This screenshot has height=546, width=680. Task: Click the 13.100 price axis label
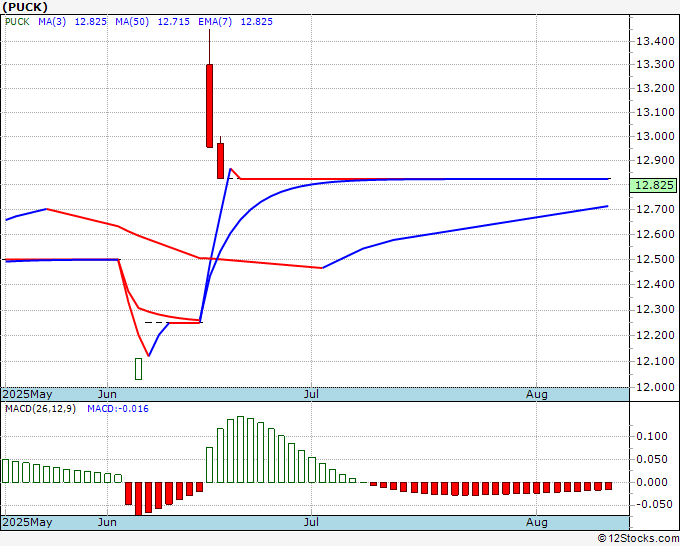click(655, 112)
